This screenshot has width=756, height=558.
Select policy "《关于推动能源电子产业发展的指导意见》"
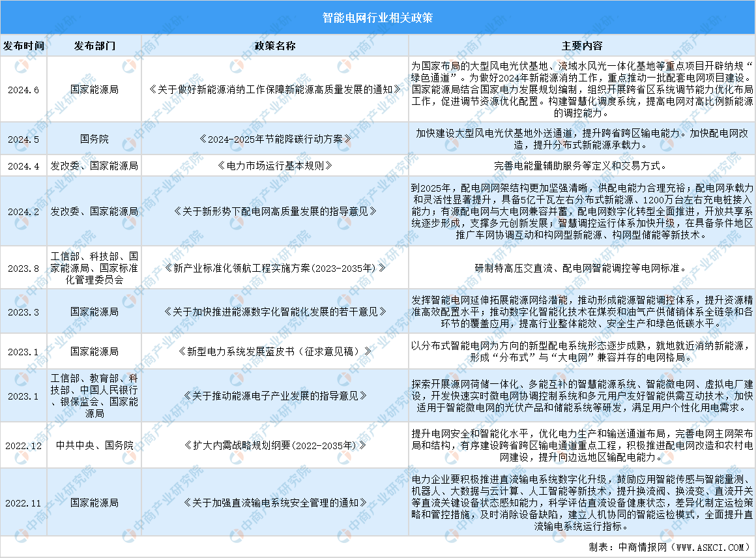275,396
